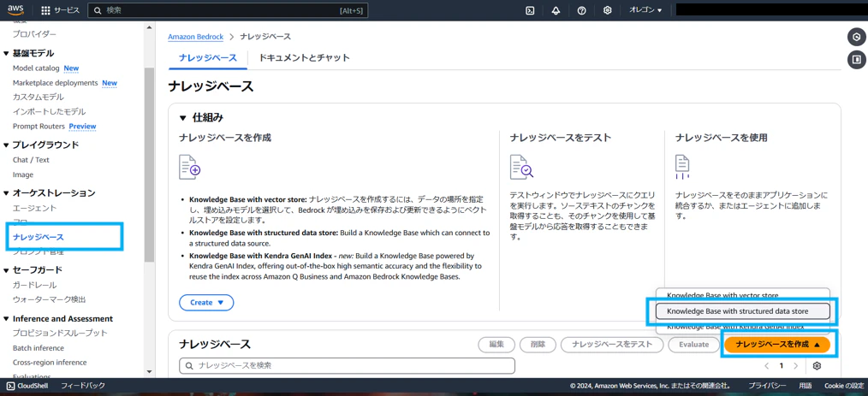Screen dimensions: 868x396
Task: Click the use knowledge base document icon
Action: pyautogui.click(x=683, y=167)
